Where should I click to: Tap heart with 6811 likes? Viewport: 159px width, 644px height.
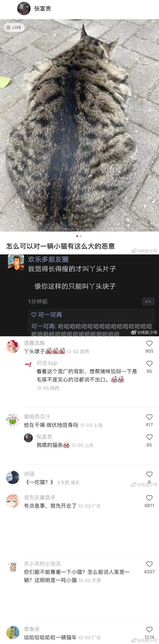pos(149,498)
